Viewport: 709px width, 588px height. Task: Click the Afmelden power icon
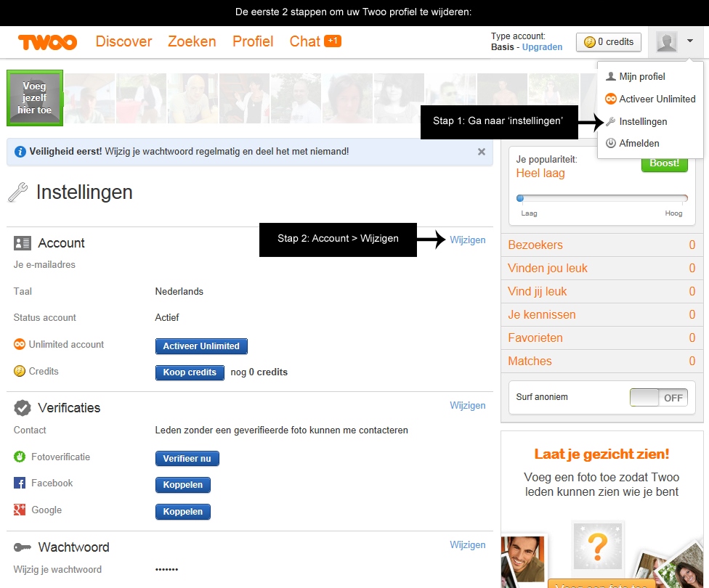(611, 143)
